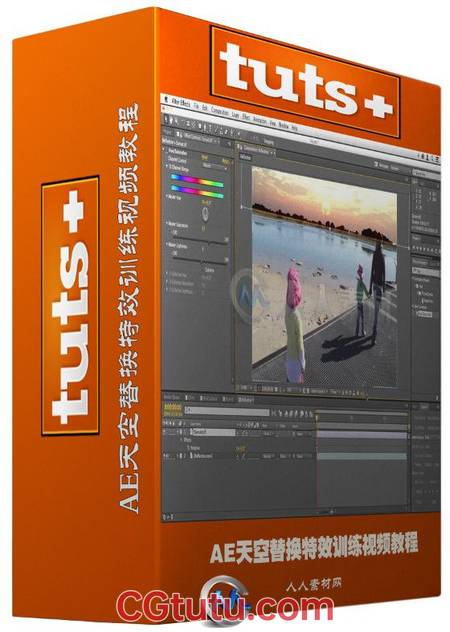Click the timeline search field
The width and height of the screenshot is (450, 632).
(x=227, y=412)
